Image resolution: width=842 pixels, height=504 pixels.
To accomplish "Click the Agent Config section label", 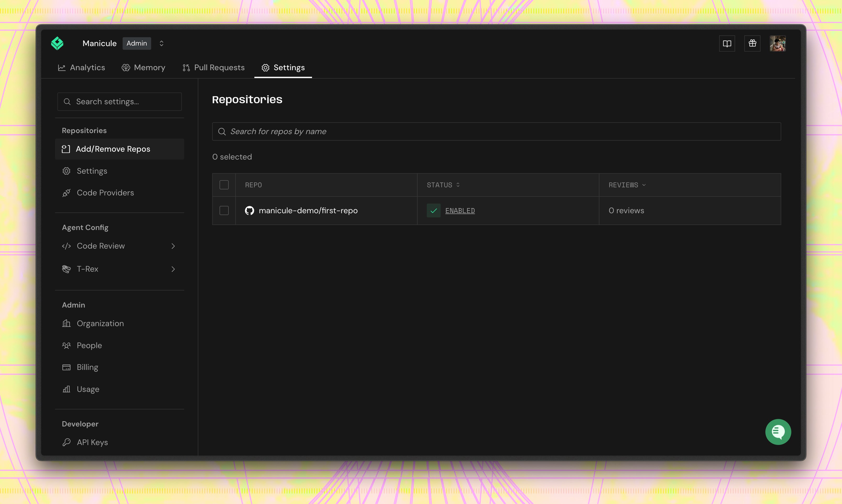I will point(85,228).
